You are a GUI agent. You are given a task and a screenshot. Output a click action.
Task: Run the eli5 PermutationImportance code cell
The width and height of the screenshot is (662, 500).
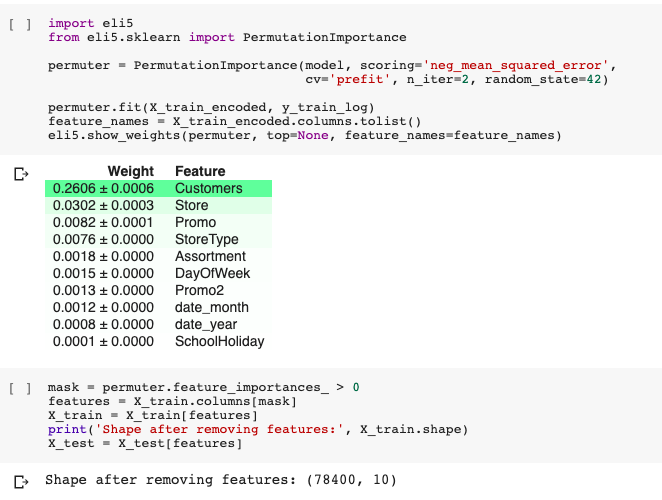click(20, 24)
